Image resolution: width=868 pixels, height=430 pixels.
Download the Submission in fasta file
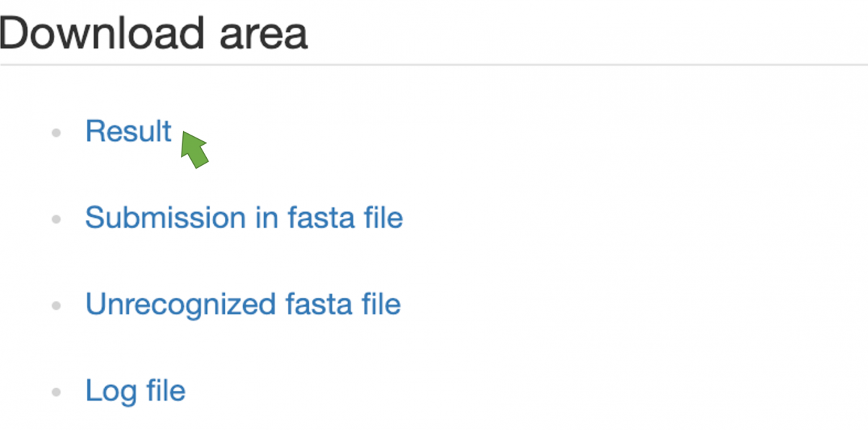click(244, 217)
